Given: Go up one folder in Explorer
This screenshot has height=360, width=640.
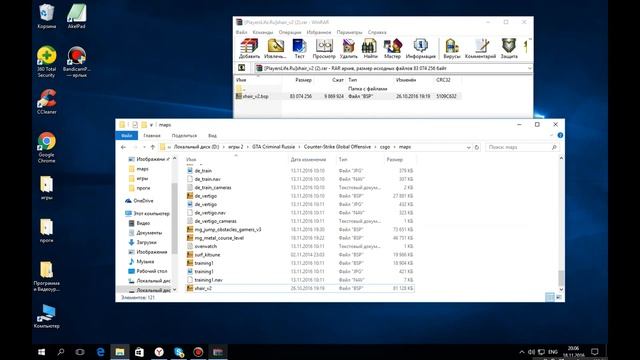Looking at the screenshot, I should (153, 147).
